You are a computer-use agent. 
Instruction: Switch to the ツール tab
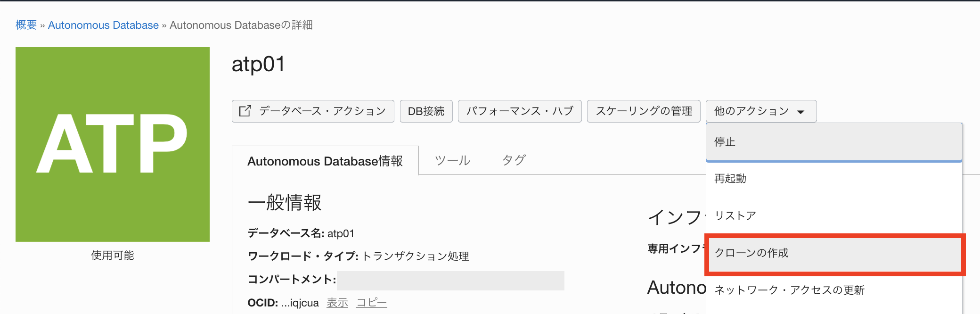point(453,160)
